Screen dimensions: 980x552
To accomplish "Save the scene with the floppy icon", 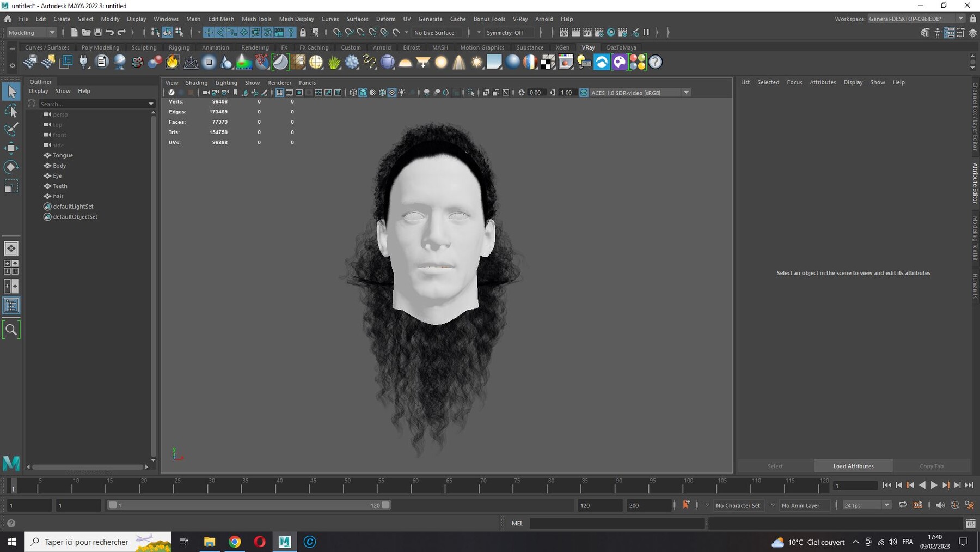I will click(x=98, y=33).
